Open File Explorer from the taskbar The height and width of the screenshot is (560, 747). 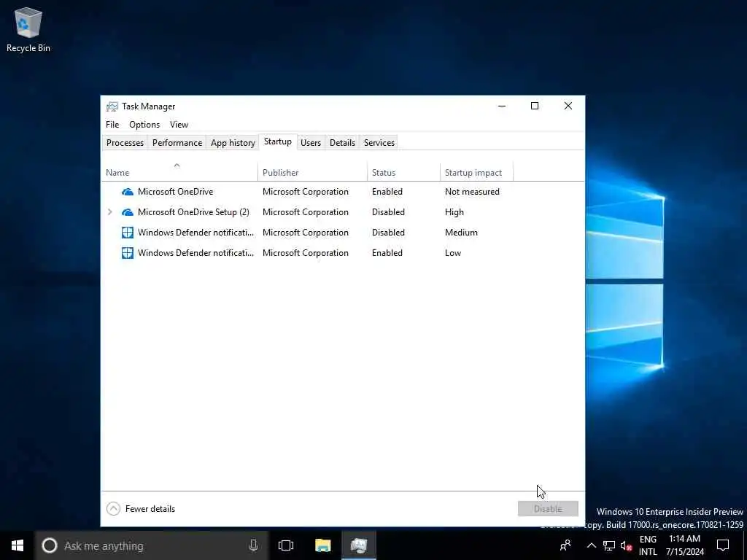(322, 545)
